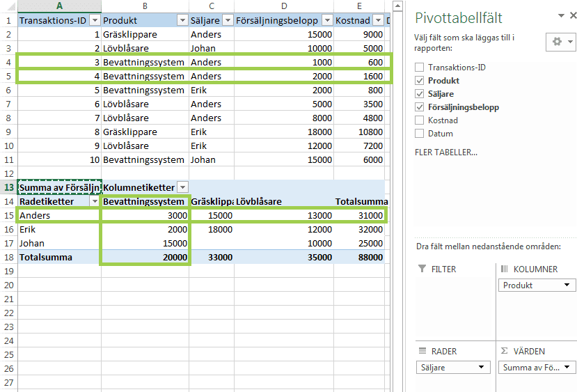Uncheck the Säljare field checkbox

pyautogui.click(x=419, y=94)
